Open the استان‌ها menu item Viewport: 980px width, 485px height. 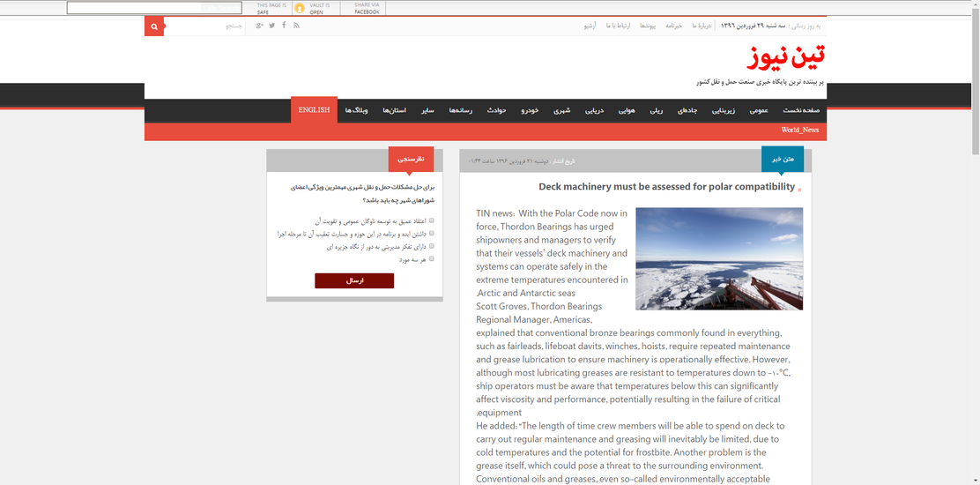pos(394,110)
